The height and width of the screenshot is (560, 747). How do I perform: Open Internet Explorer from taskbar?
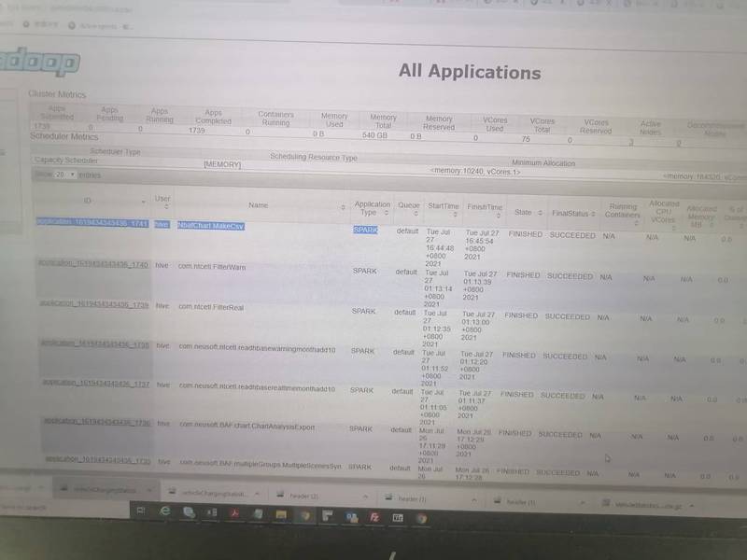165,511
